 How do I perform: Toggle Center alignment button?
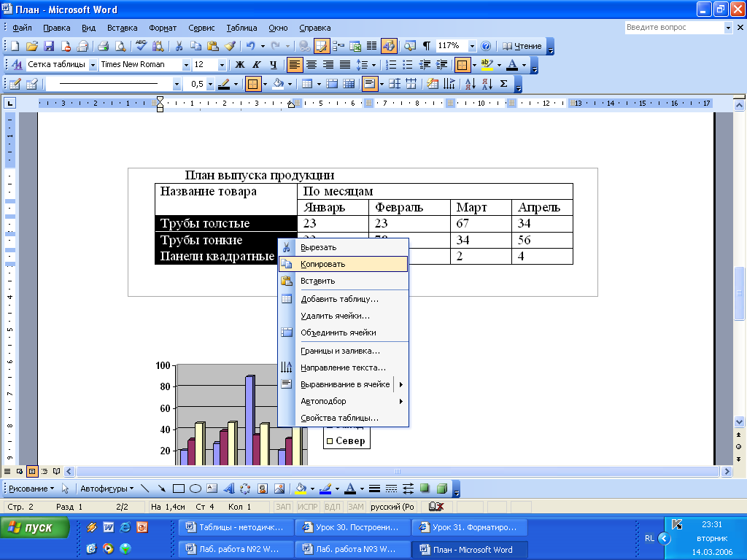311,65
